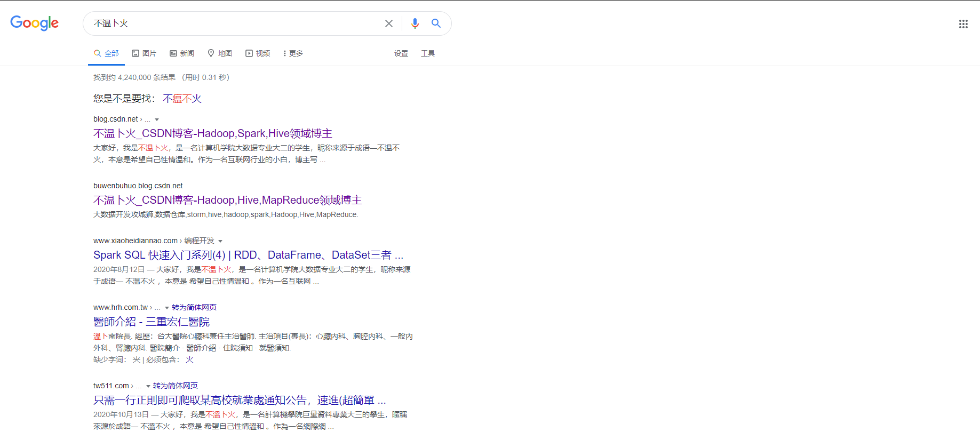Image resolution: width=980 pixels, height=448 pixels.
Task: Switch to the 图片 tab
Action: pos(144,53)
